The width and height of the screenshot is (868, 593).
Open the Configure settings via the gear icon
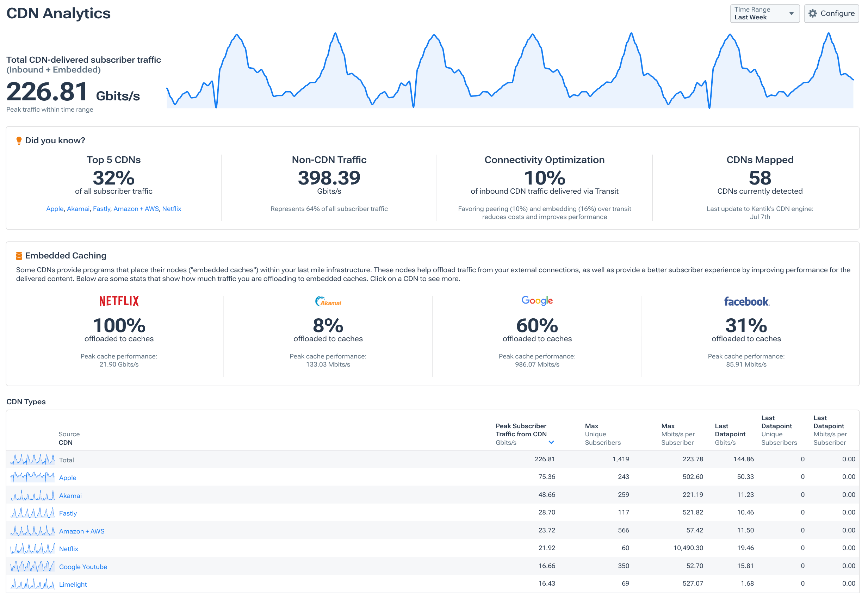pyautogui.click(x=813, y=13)
